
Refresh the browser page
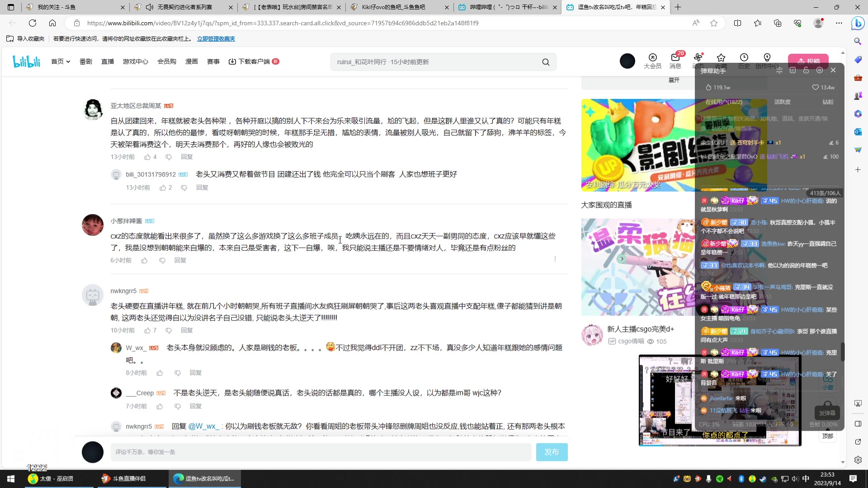pyautogui.click(x=33, y=23)
